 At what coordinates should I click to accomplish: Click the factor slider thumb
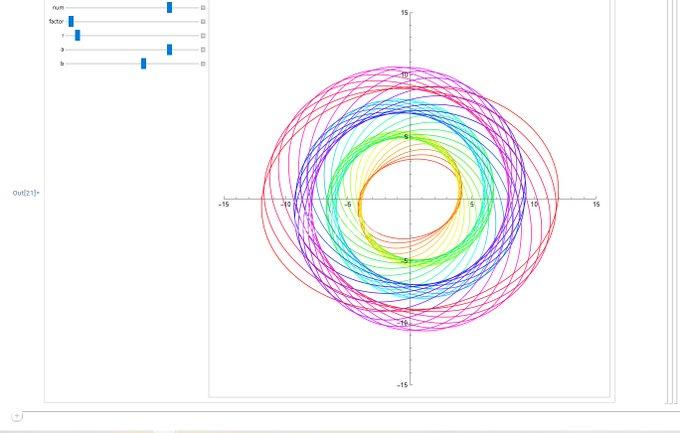point(71,21)
